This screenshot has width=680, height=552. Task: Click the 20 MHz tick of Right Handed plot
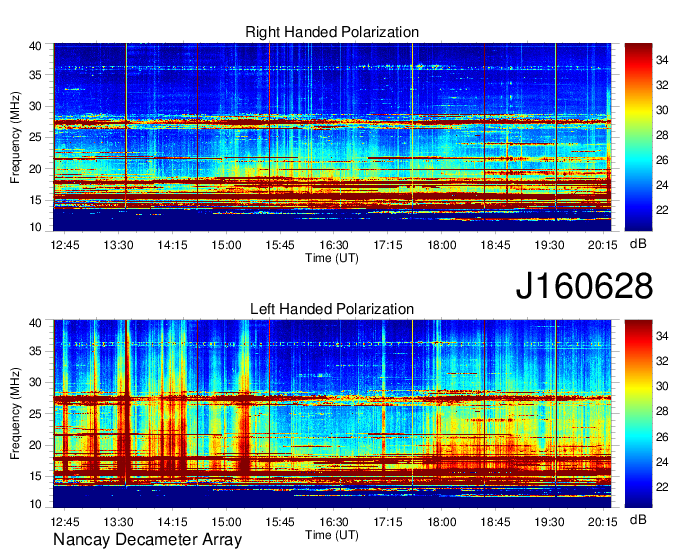pyautogui.click(x=36, y=169)
